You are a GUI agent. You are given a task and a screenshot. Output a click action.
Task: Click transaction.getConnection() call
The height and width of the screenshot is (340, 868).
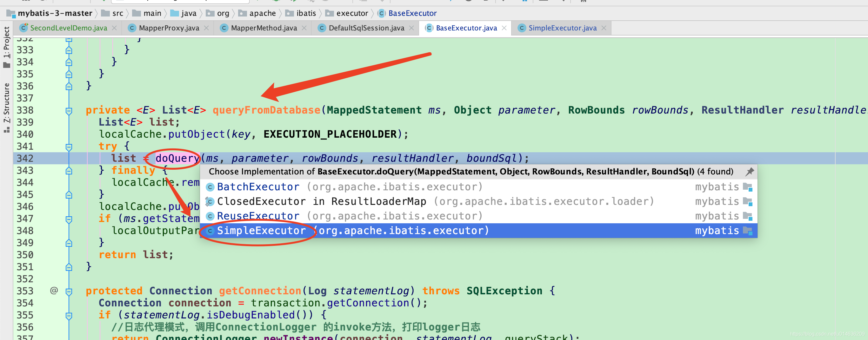[x=339, y=303]
